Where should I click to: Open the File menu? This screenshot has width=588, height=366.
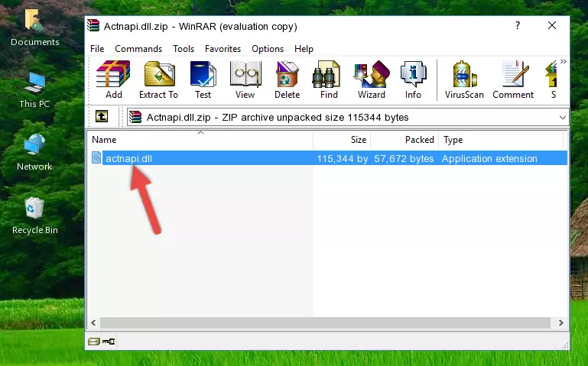click(x=97, y=49)
